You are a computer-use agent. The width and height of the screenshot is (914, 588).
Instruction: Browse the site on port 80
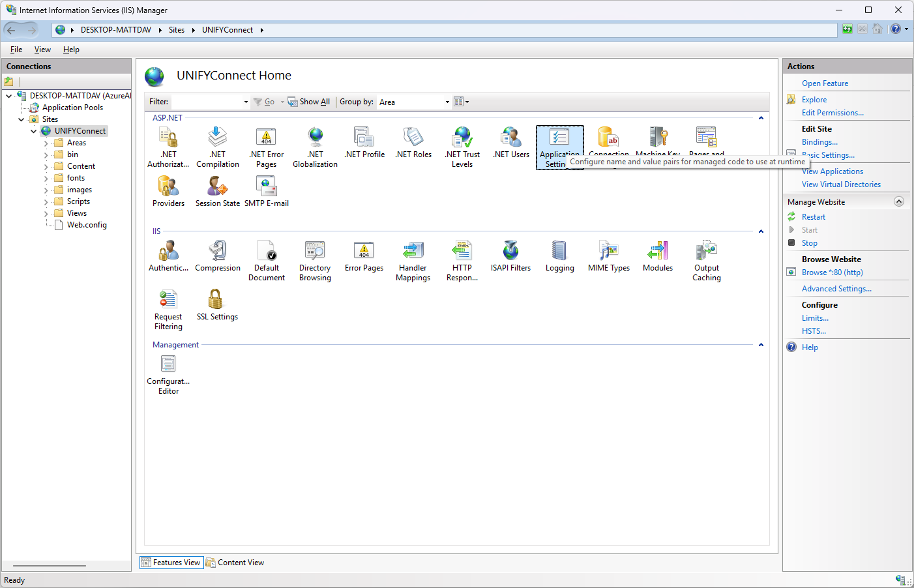(x=832, y=272)
